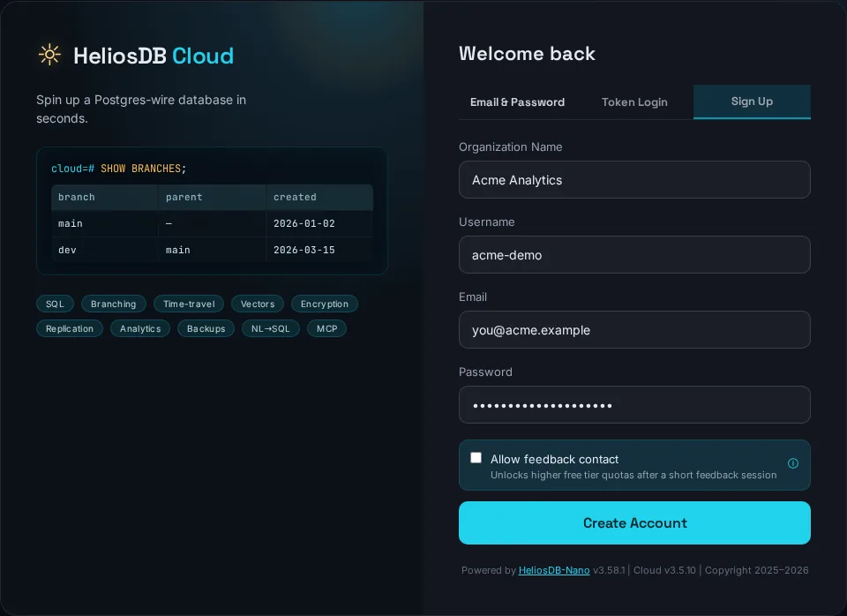Click the HeliosDB sun logo icon

[x=49, y=55]
